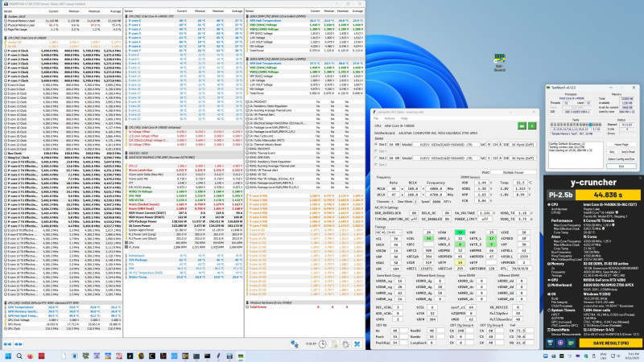Click blue X icon in HWiNFO toolbar
Image resolution: width=644 pixels, height=362 pixels.
pyautogui.click(x=357, y=344)
